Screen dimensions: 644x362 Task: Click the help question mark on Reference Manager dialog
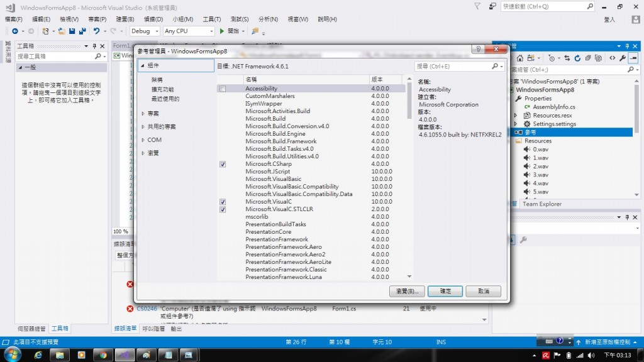click(478, 49)
